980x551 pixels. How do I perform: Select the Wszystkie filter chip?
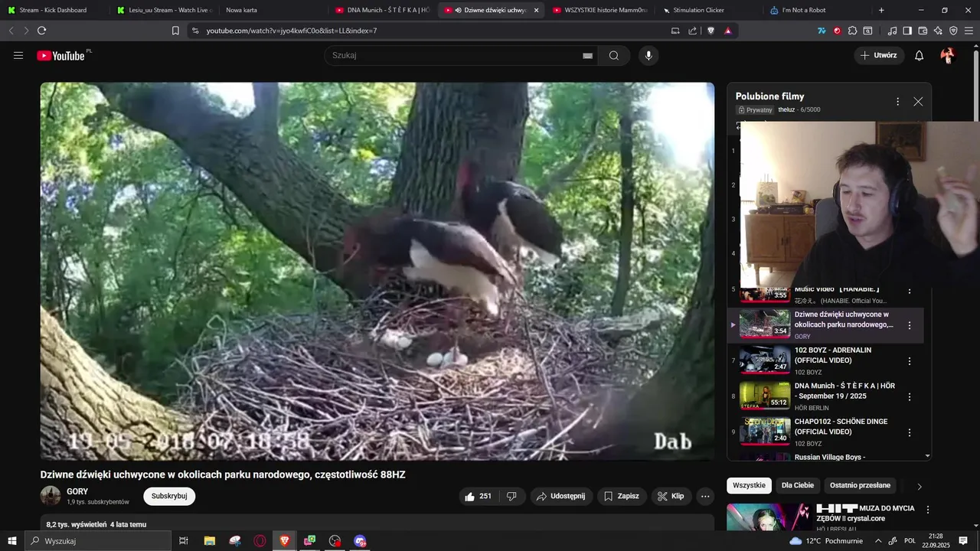coord(749,485)
